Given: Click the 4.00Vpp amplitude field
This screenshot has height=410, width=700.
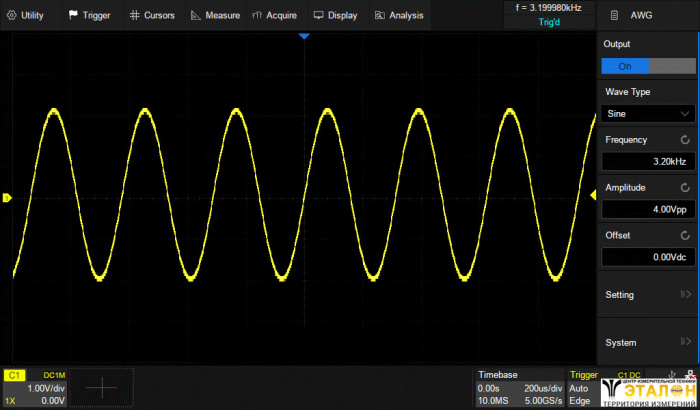Looking at the screenshot, I should tap(647, 209).
